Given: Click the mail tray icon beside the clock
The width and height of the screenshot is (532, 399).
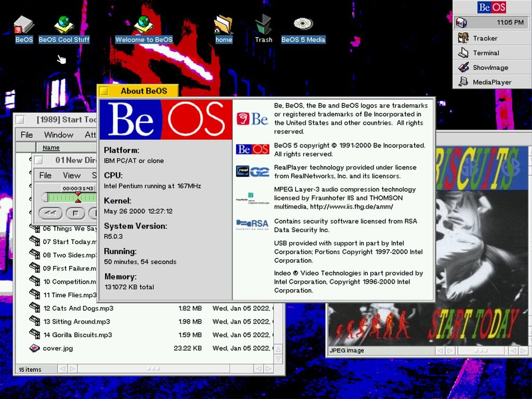Looking at the screenshot, I should click(461, 22).
